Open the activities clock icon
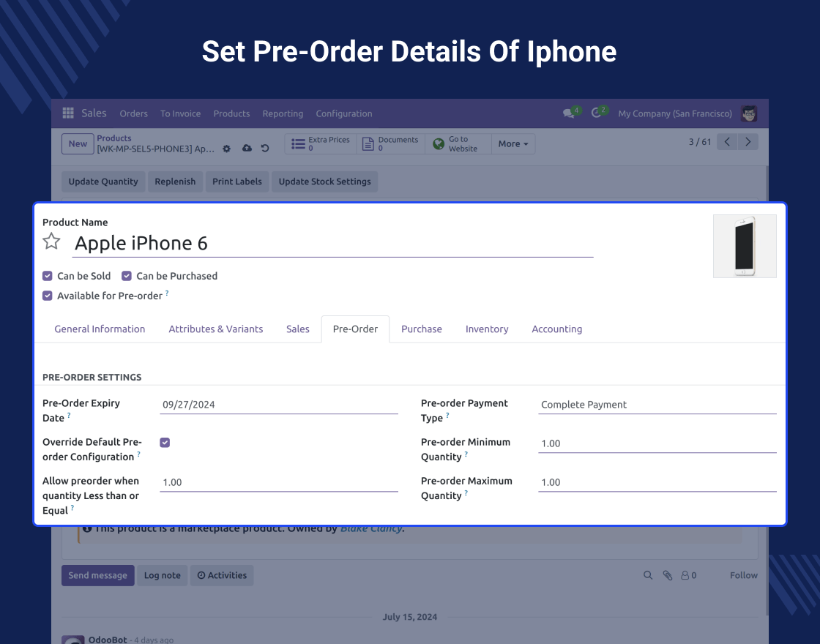Viewport: 820px width, 644px height. pyautogui.click(x=596, y=113)
